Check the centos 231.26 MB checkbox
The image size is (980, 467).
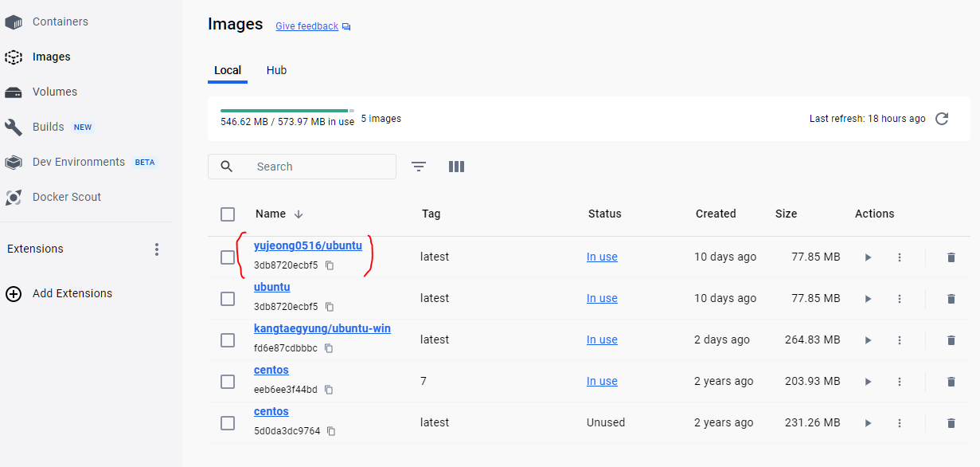[x=228, y=423]
